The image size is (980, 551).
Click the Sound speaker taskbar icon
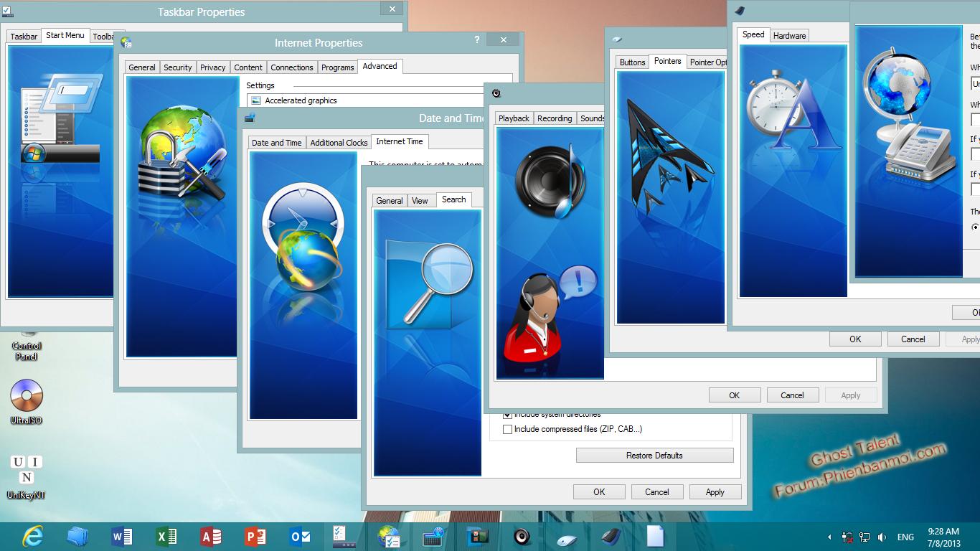(522, 536)
